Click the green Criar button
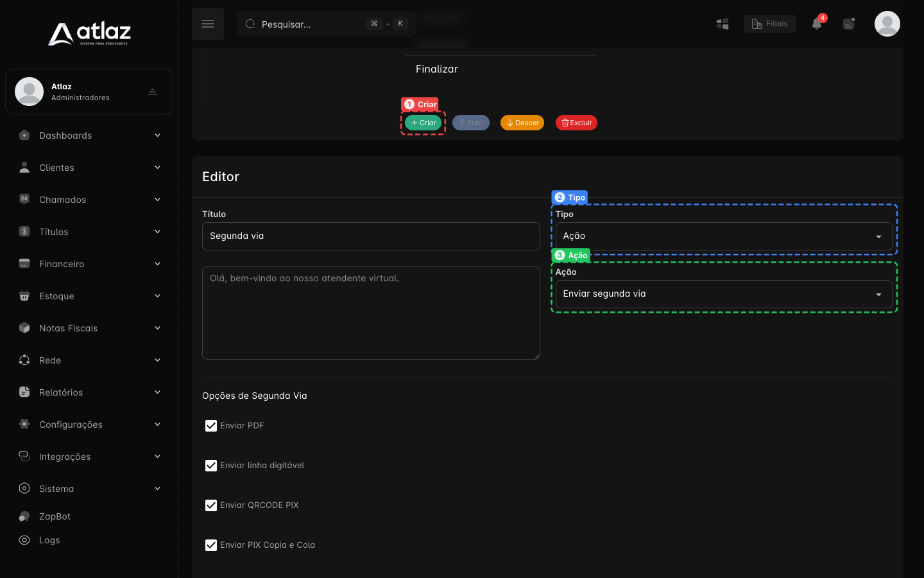This screenshot has width=924, height=578. click(423, 123)
